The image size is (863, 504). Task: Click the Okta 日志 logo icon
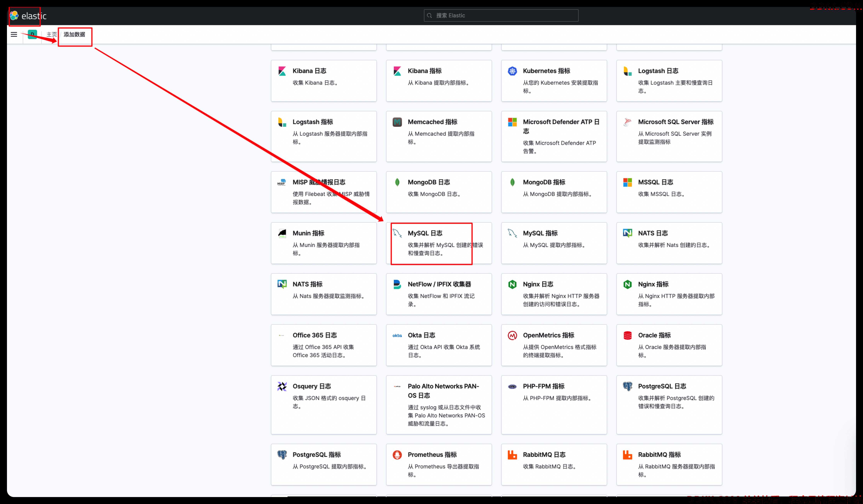[397, 335]
